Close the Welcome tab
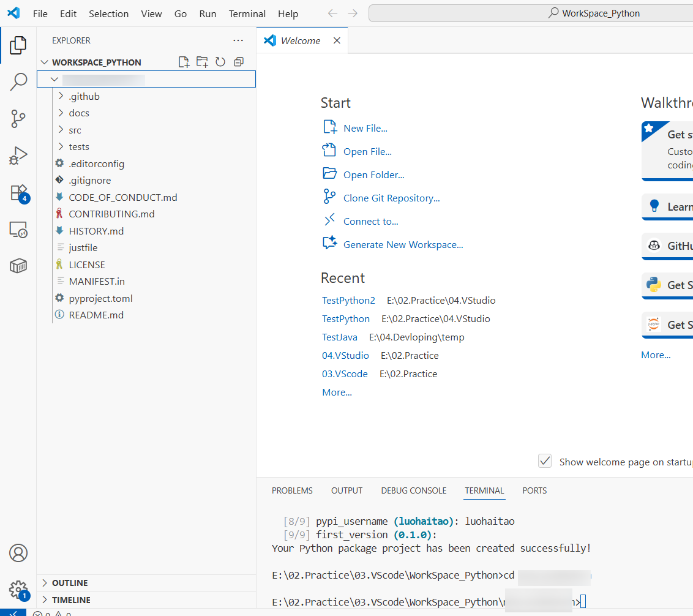Viewport: 693px width, 616px height. pyautogui.click(x=337, y=40)
